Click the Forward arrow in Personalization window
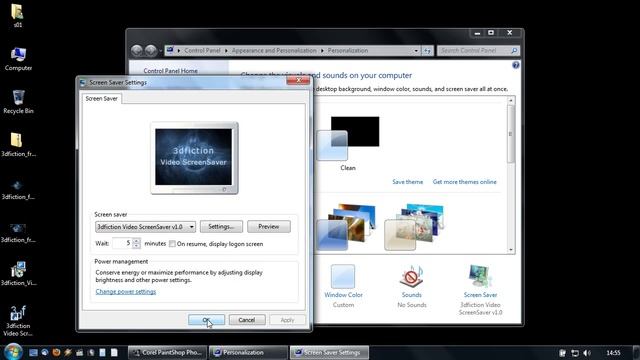640x360 pixels. [x=151, y=50]
